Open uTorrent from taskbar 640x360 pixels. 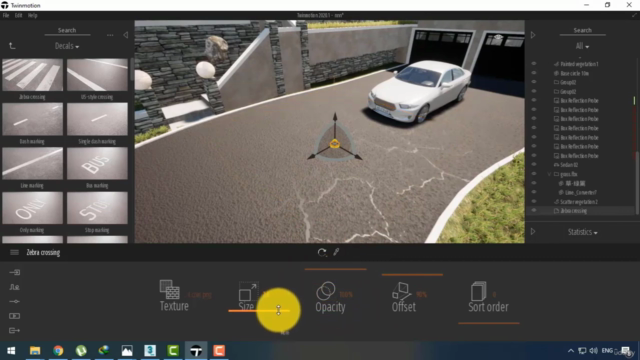point(81,351)
